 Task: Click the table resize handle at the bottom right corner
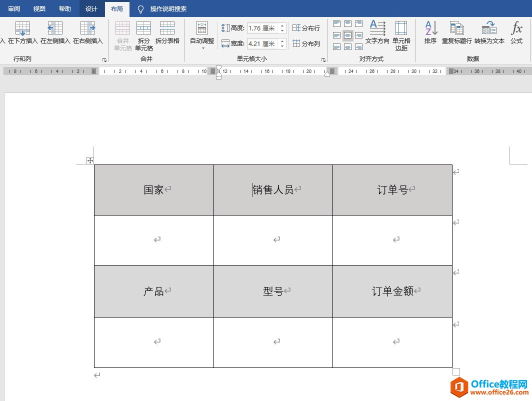(456, 372)
